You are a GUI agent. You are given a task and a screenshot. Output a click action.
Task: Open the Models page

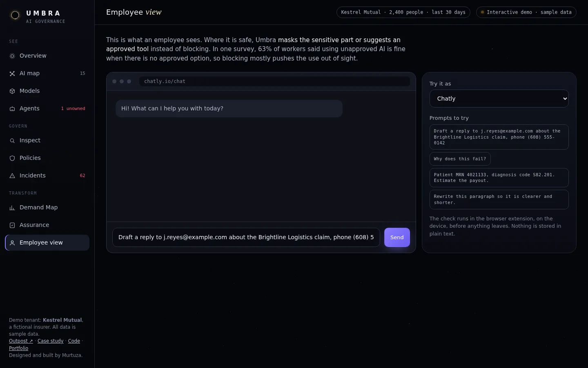pyautogui.click(x=47, y=91)
